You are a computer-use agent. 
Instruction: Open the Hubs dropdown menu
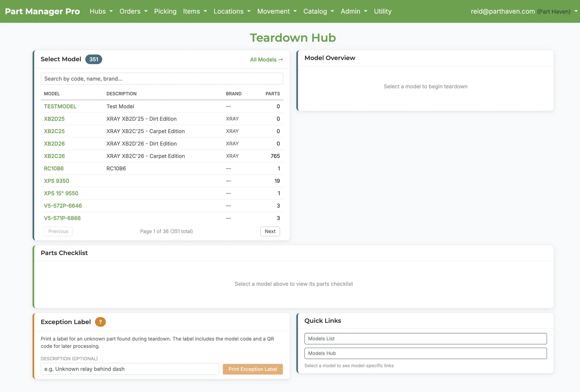(101, 11)
